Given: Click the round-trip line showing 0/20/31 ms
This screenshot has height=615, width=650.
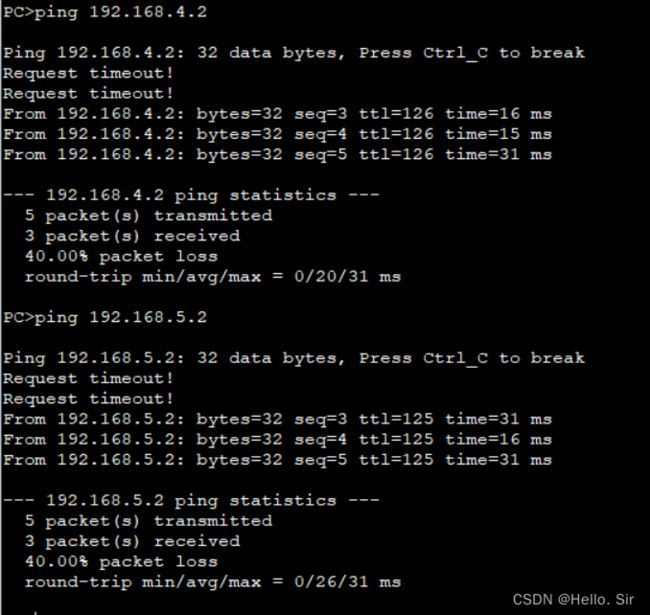Looking at the screenshot, I should click(213, 277).
